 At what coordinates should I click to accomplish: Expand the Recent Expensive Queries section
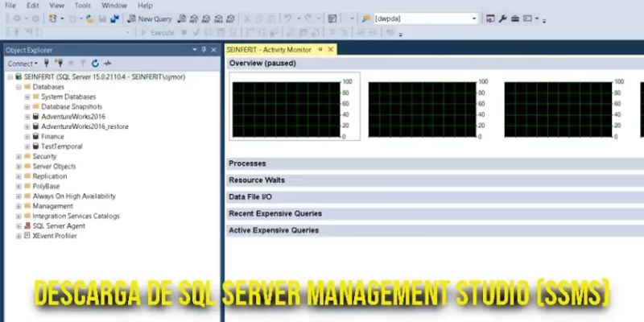[436, 213]
